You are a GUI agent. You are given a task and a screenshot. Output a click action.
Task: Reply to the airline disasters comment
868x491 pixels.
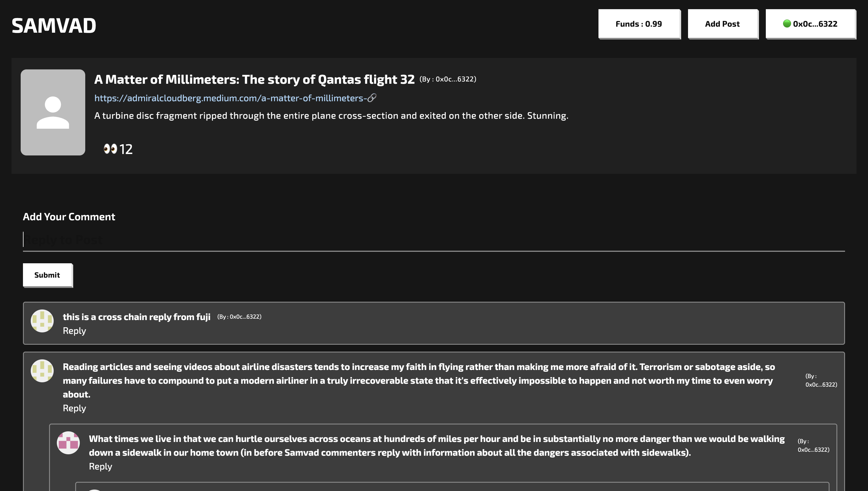(x=74, y=408)
